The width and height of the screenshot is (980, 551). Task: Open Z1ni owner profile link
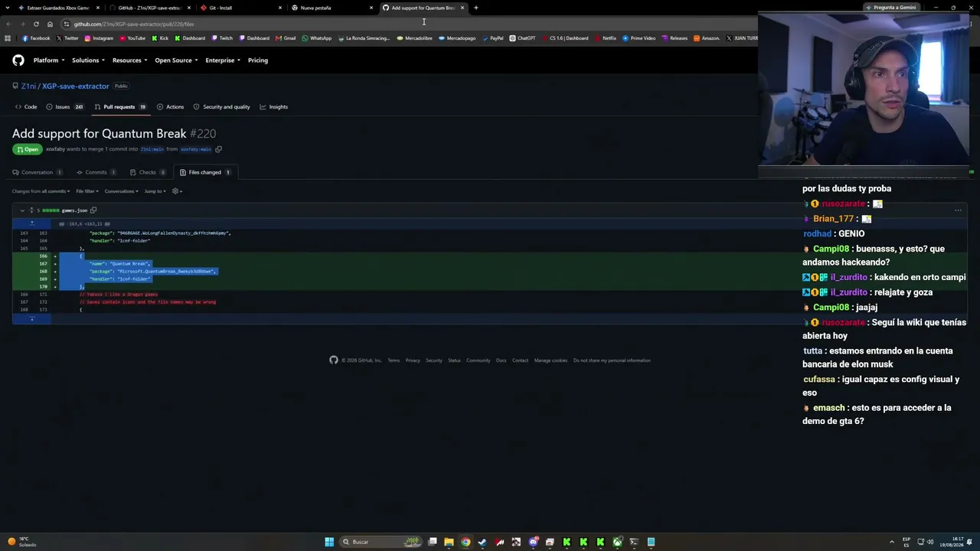coord(28,86)
